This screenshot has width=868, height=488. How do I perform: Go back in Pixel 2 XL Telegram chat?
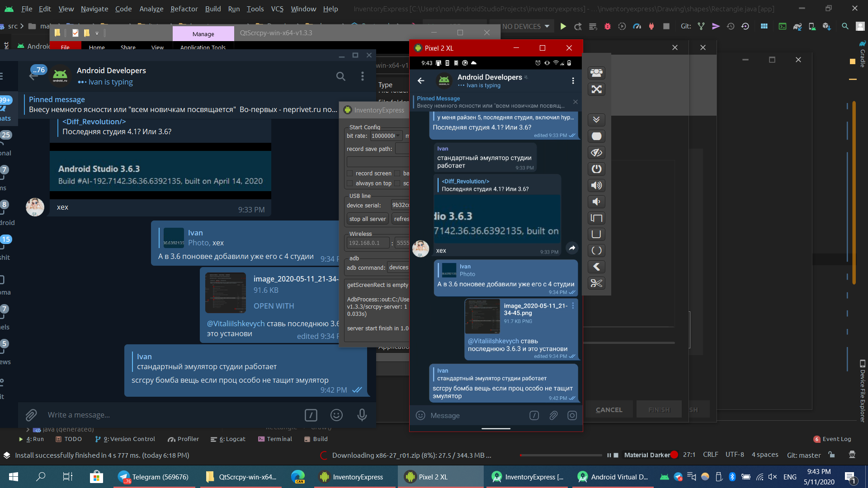coord(421,80)
